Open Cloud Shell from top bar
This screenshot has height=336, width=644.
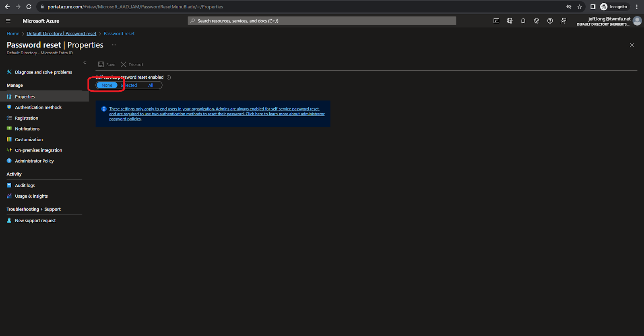coord(496,21)
